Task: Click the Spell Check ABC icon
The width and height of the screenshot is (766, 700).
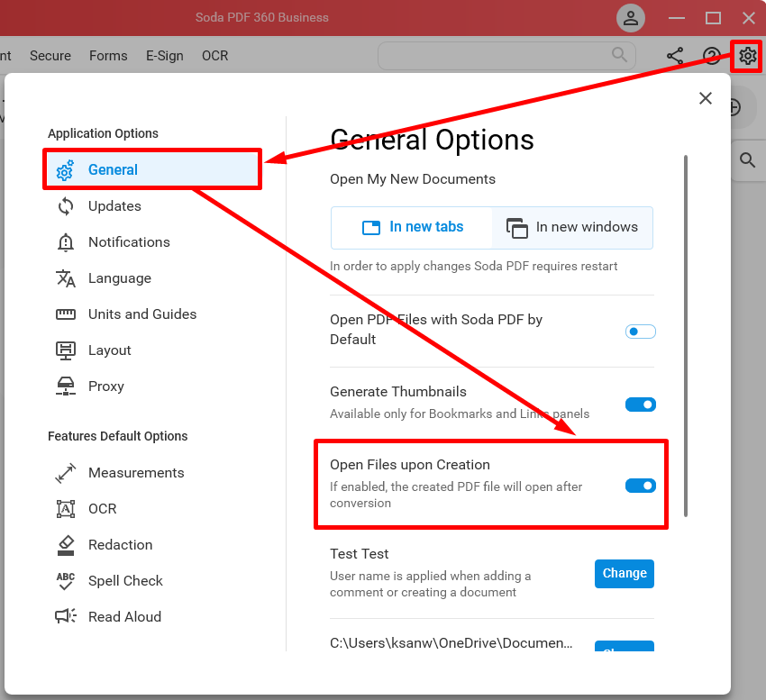Action: coord(66,581)
